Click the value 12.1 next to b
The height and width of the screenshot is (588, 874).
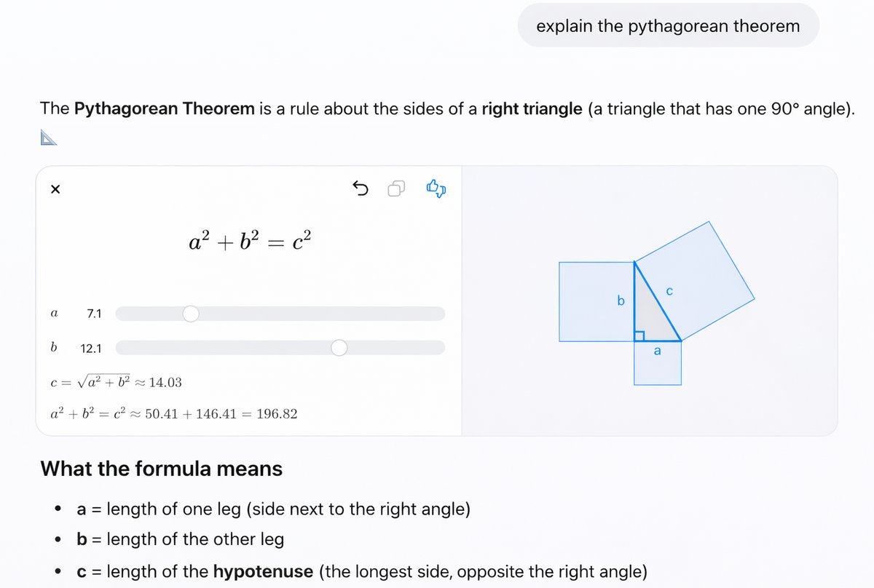pyautogui.click(x=92, y=349)
